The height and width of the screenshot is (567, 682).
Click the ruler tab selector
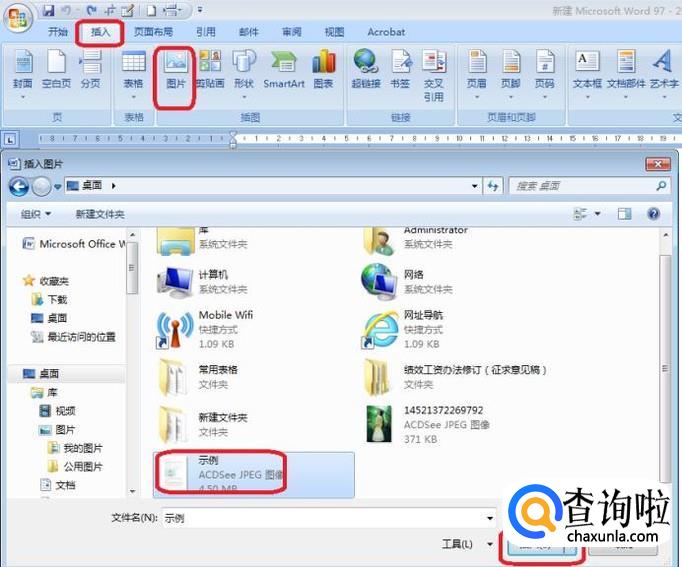point(10,139)
